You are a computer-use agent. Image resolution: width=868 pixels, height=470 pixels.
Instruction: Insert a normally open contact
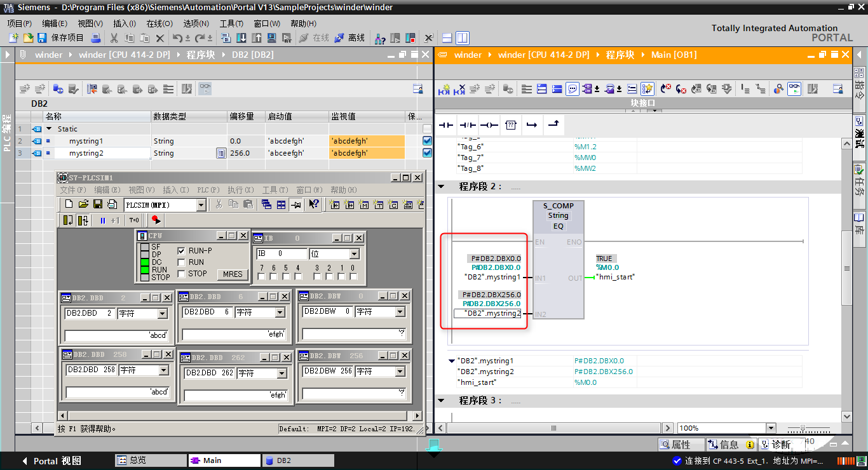click(x=446, y=125)
